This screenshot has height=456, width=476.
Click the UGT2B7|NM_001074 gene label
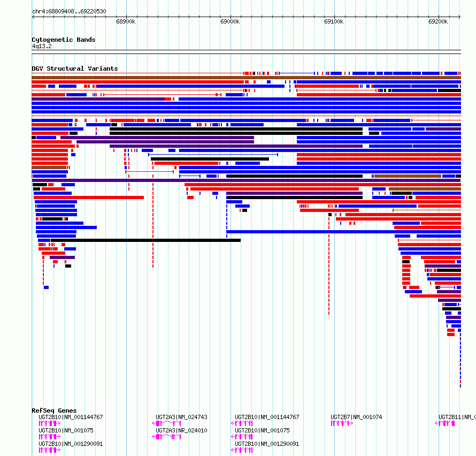(x=356, y=417)
